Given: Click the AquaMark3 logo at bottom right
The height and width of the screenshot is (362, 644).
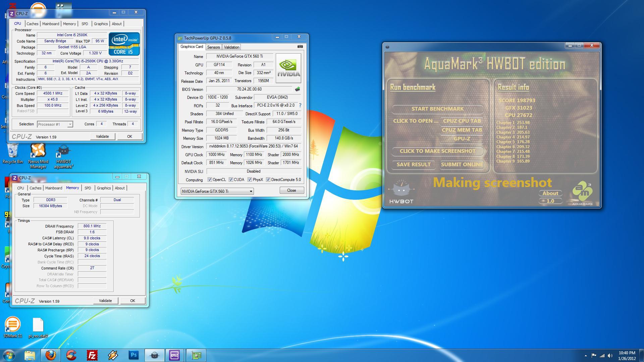Looking at the screenshot, I should pos(582,193).
